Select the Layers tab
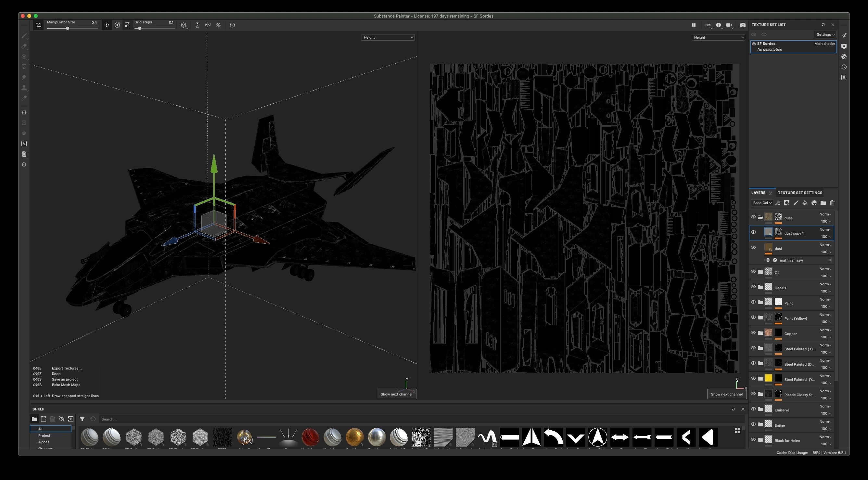Screen dimensions: 868x480 pyautogui.click(x=758, y=193)
